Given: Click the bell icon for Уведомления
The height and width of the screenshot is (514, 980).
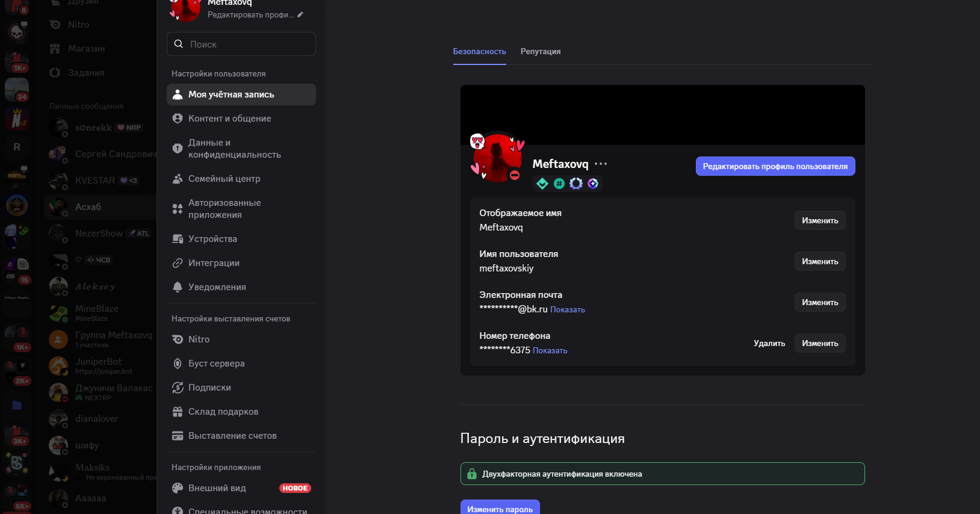Looking at the screenshot, I should [178, 287].
